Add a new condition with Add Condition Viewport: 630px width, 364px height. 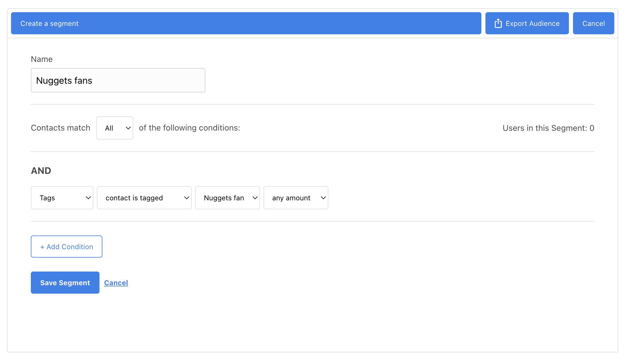67,247
